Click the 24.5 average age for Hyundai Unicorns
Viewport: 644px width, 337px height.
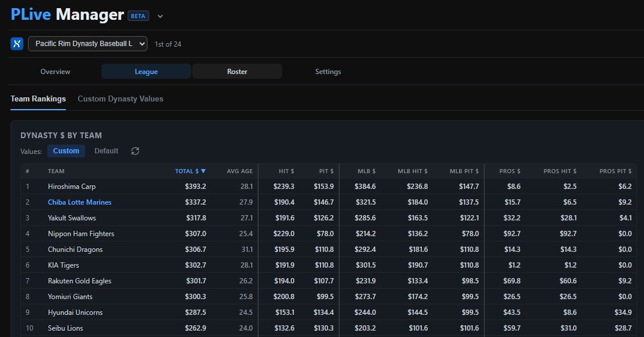pyautogui.click(x=246, y=313)
